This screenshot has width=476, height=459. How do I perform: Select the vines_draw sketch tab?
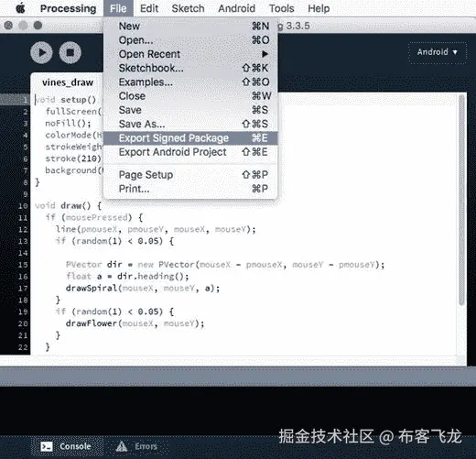point(68,82)
